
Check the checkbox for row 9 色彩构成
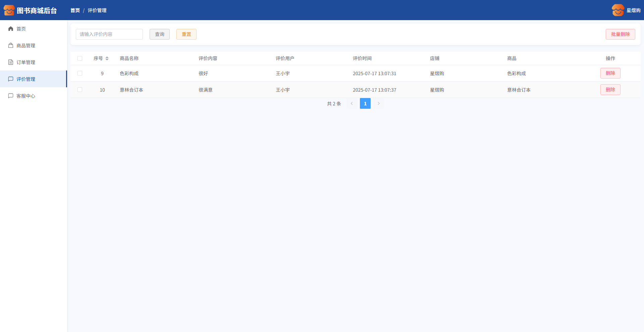tap(80, 73)
